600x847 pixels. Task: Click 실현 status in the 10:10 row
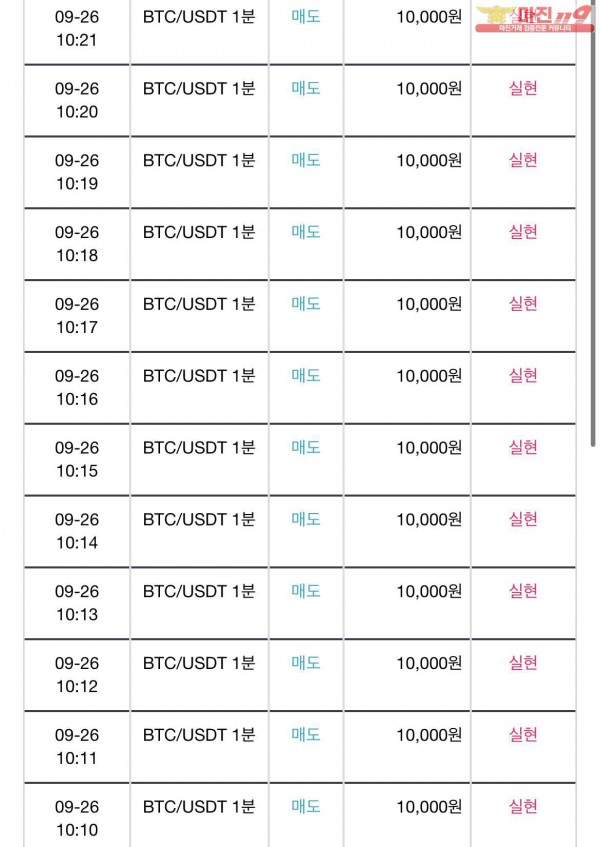pos(523,806)
